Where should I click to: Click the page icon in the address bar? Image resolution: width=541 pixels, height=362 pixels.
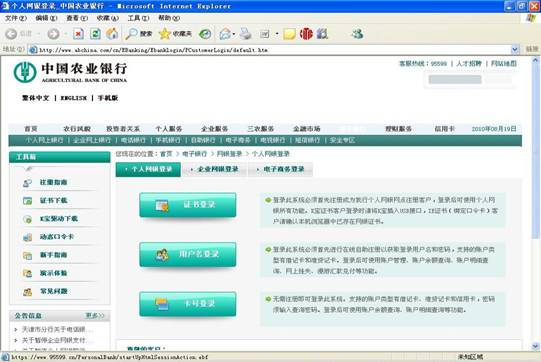(x=33, y=50)
